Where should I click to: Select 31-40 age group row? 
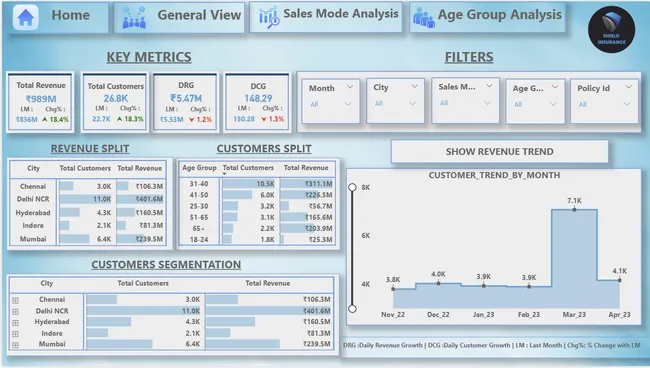[x=257, y=184]
